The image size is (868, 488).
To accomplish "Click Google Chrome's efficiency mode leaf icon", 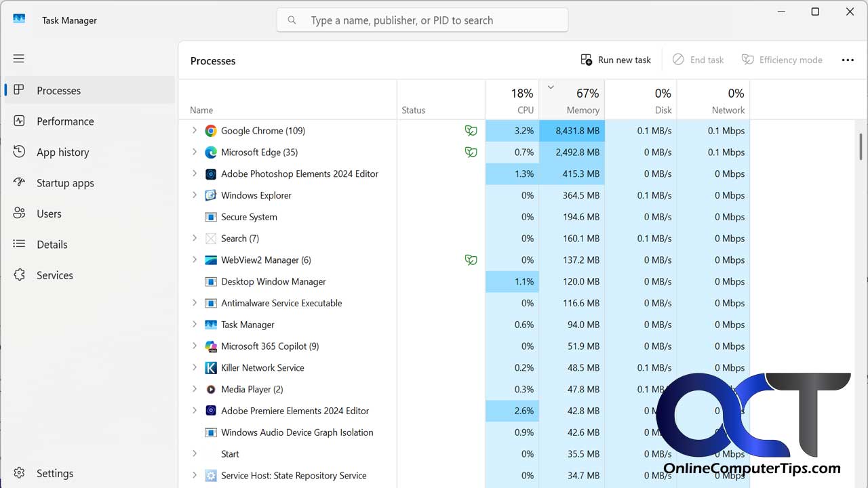I will pos(471,131).
